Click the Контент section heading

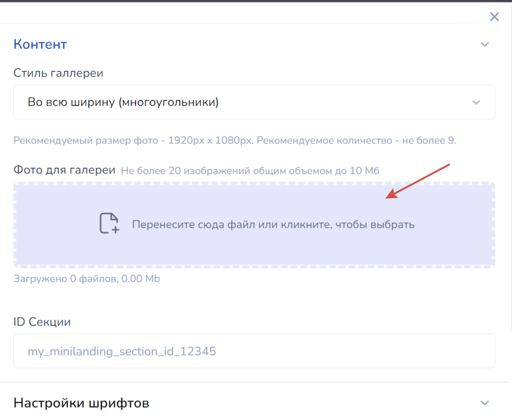click(40, 45)
